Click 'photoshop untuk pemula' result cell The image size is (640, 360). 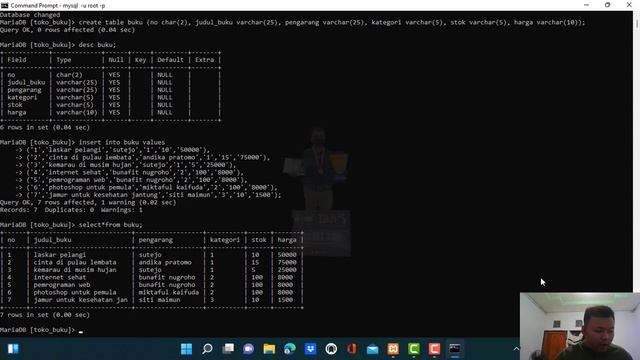point(75,292)
